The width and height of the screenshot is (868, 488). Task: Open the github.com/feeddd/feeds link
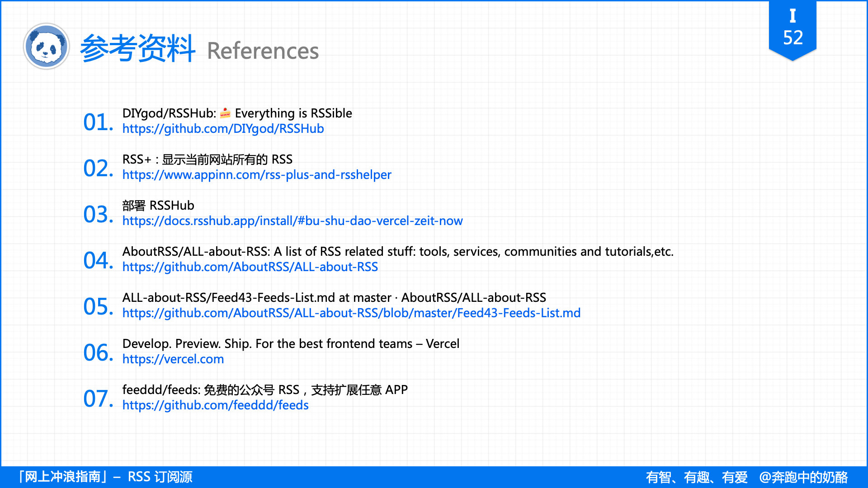pyautogui.click(x=215, y=405)
